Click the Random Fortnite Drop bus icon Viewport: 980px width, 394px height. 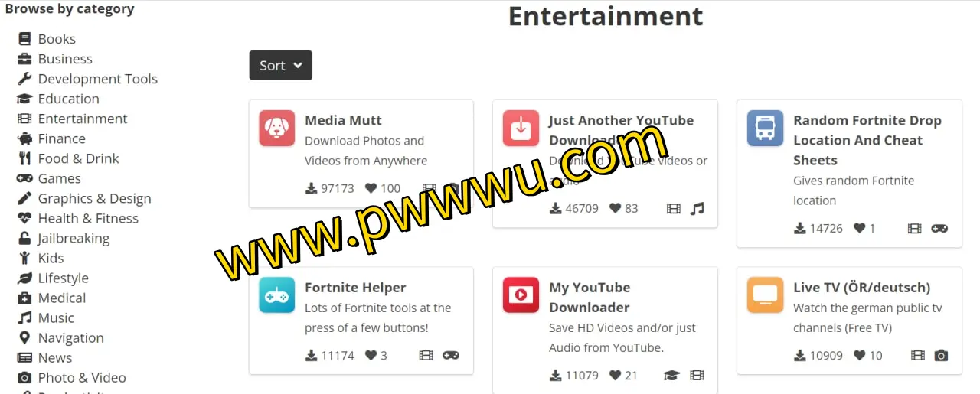click(766, 129)
